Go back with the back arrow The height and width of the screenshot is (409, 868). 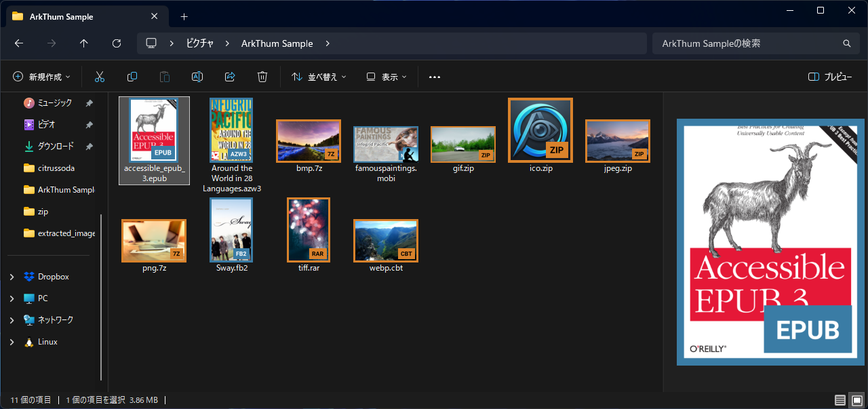19,43
